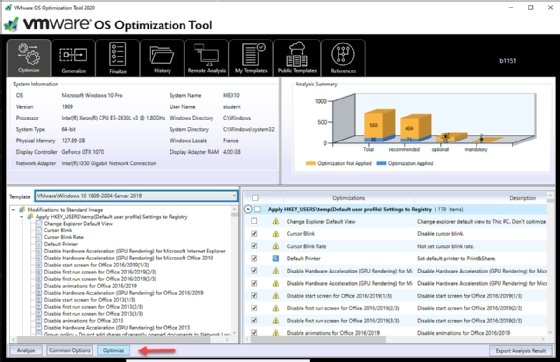The image size is (560, 362).
Task: Click Optimization Applied blue legend swatch
Action: (x=381, y=164)
